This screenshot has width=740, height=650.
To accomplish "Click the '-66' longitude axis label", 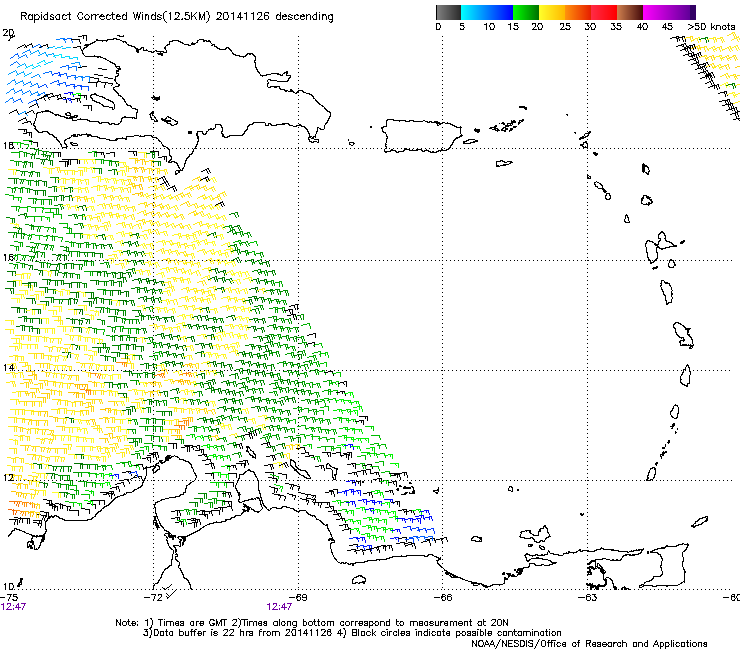I will pos(442,597).
